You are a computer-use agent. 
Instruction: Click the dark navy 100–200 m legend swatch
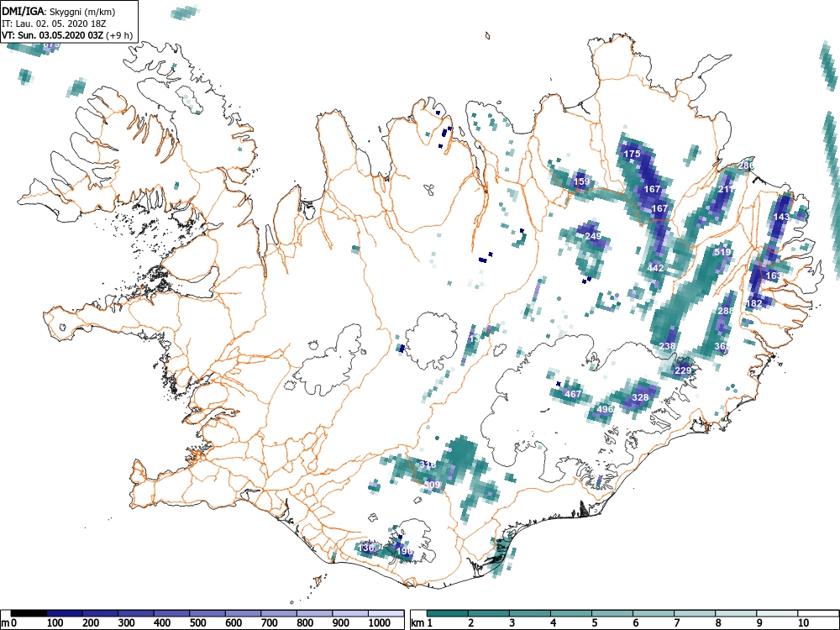point(65,613)
